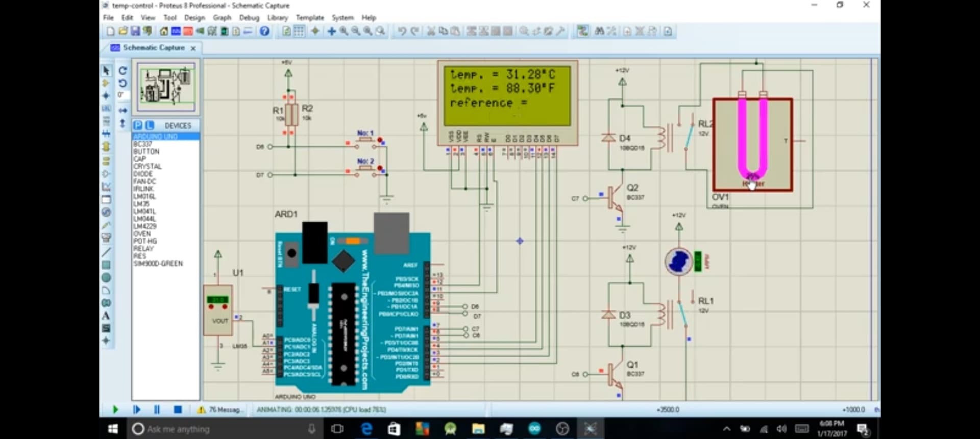This screenshot has width=980, height=439.
Task: Toggle the wire autorouter icon
Action: (583, 31)
